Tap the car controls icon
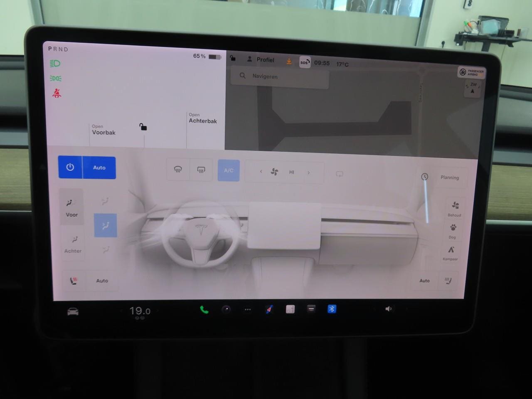The width and height of the screenshot is (532, 399). click(x=73, y=312)
